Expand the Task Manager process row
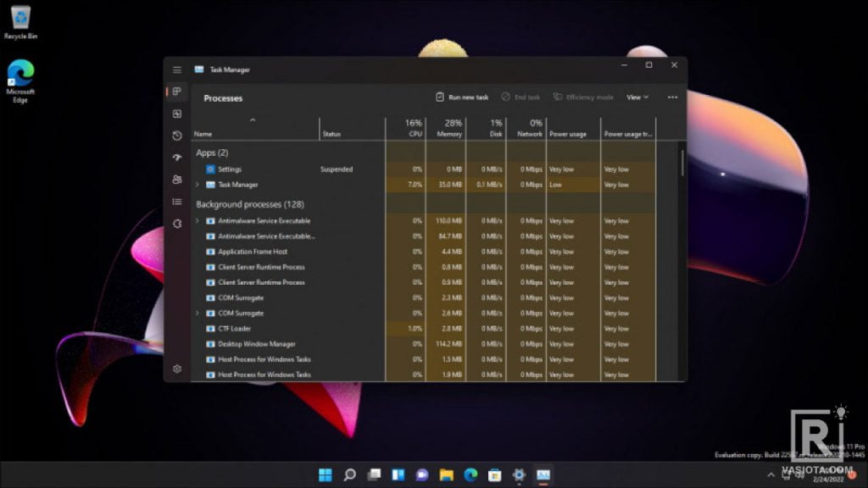 [x=197, y=185]
